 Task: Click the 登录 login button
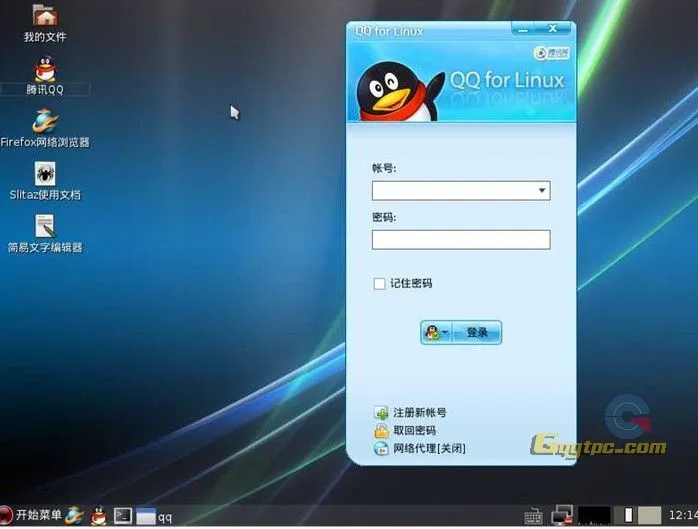(x=477, y=333)
